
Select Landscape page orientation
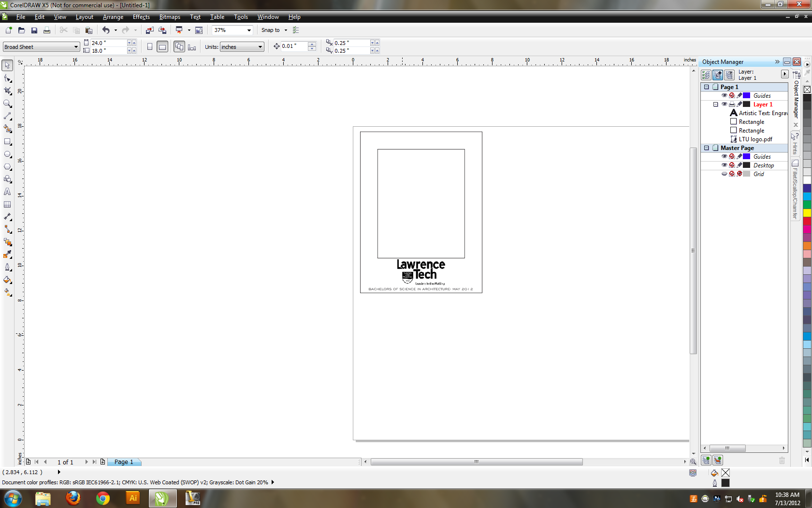click(x=162, y=47)
